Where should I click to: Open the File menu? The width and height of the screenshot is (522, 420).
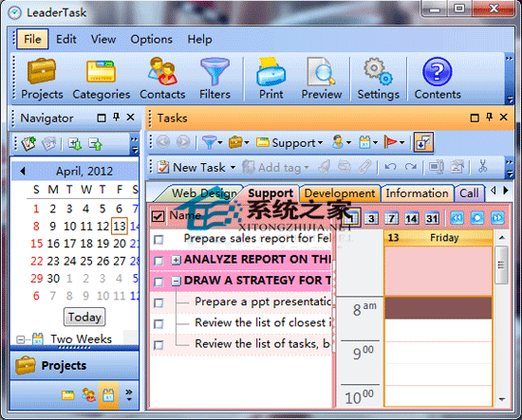click(x=32, y=39)
